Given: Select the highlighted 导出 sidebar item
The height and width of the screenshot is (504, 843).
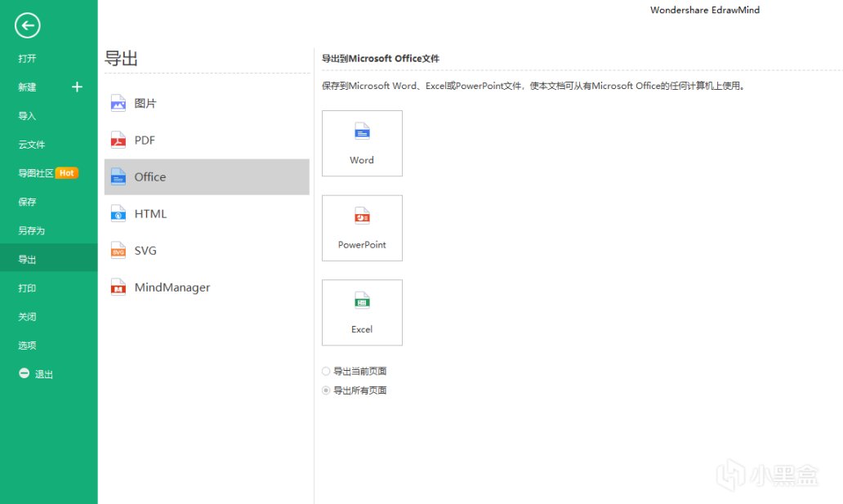Looking at the screenshot, I should [49, 259].
